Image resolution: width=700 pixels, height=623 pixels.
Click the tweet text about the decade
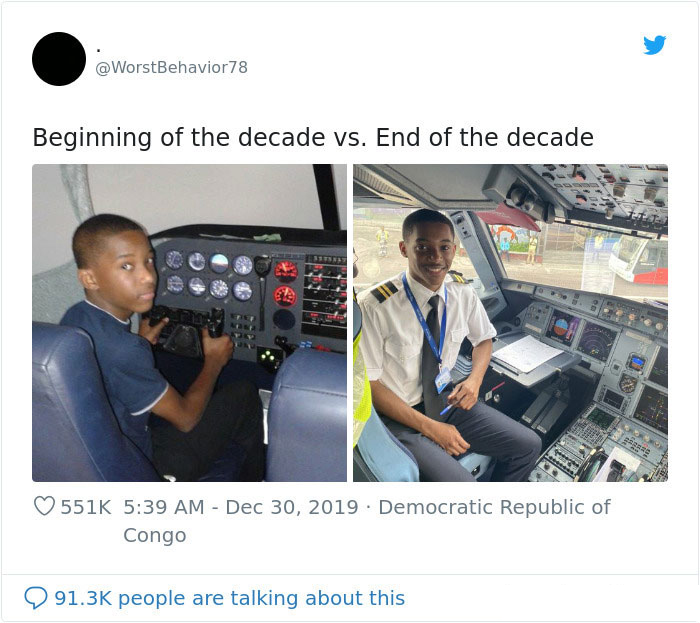(313, 137)
